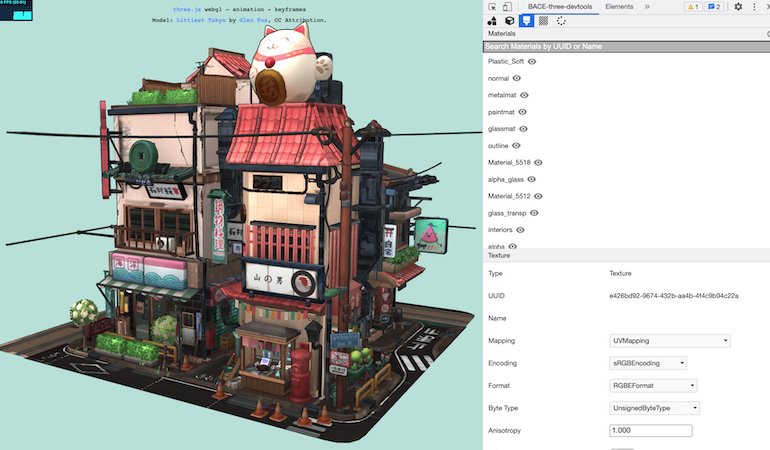Hide the interiors material

click(x=521, y=230)
